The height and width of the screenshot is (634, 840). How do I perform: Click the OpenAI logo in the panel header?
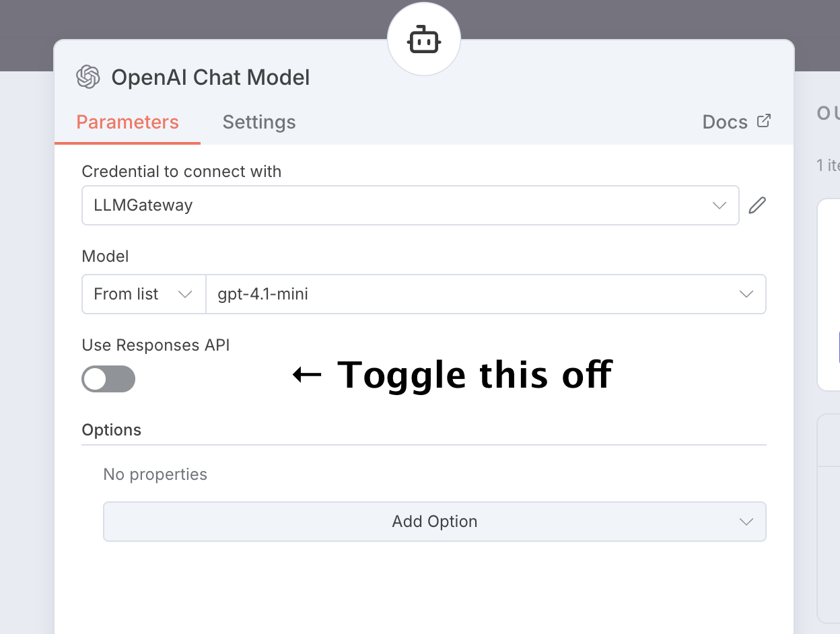pos(88,77)
